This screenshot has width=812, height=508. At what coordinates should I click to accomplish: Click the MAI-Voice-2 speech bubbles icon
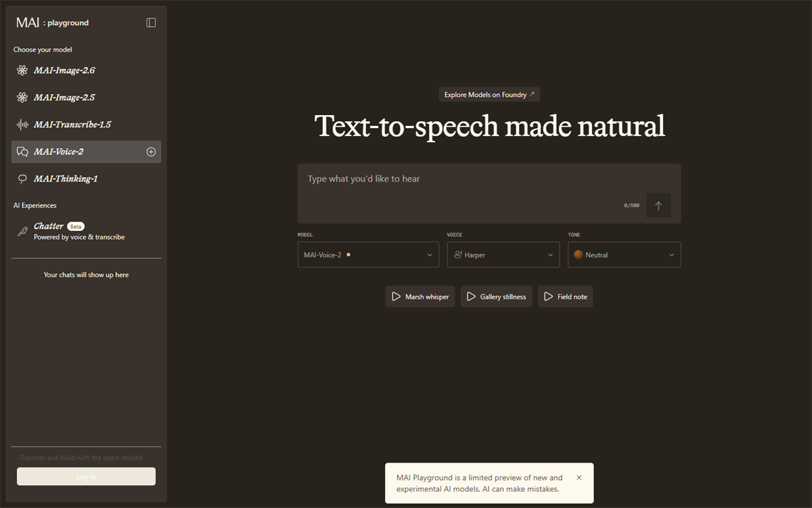tap(22, 152)
